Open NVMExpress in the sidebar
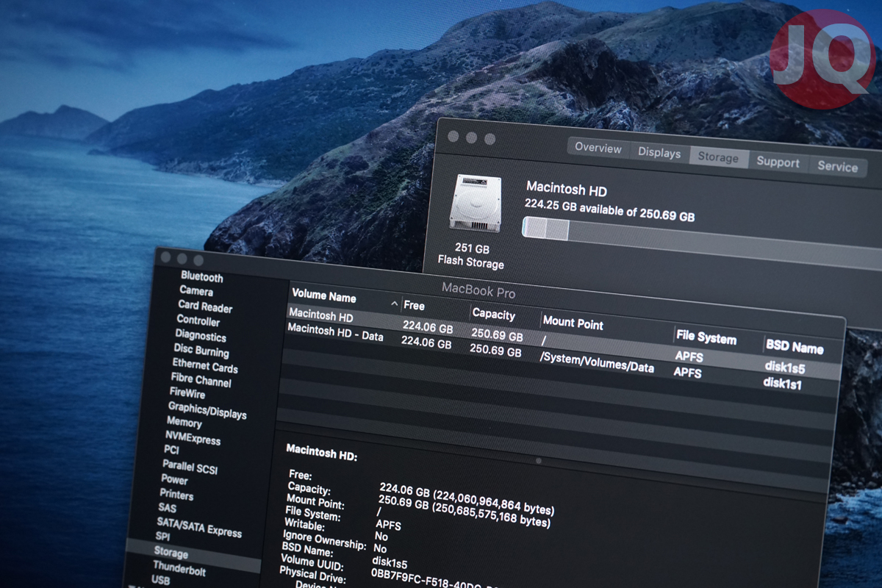Viewport: 882px width, 588px height. tap(193, 437)
